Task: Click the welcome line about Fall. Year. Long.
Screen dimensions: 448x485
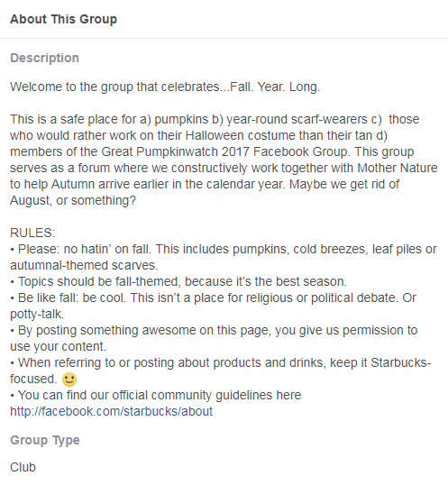Action: (x=165, y=87)
